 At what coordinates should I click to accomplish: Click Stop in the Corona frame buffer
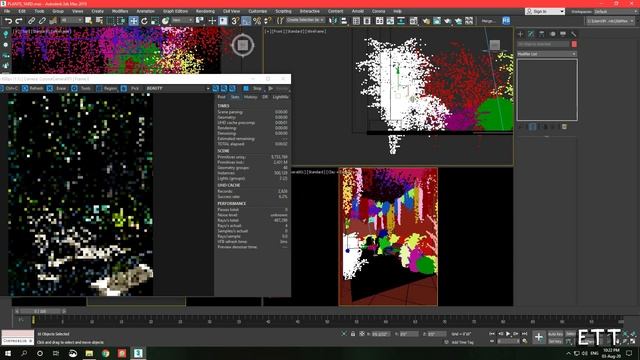(253, 88)
